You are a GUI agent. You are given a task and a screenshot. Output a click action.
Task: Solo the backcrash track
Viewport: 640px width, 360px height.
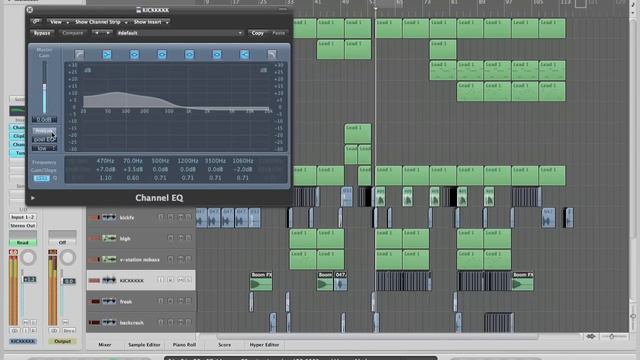coord(188,322)
